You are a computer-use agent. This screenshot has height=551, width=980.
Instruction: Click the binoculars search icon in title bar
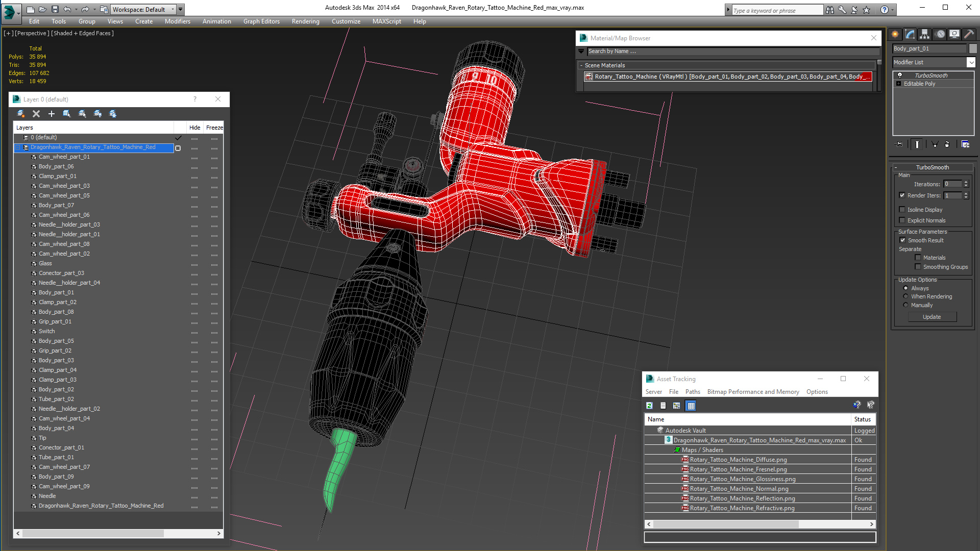coord(829,10)
